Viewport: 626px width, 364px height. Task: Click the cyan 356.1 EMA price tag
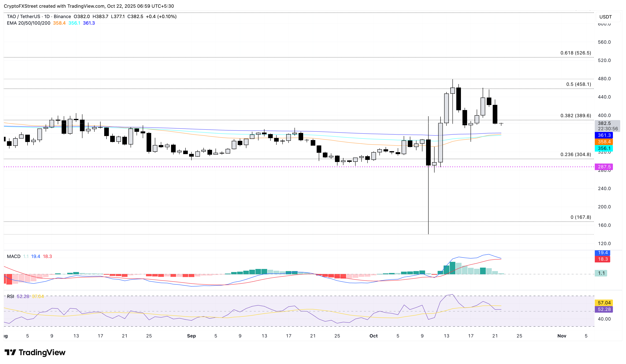(x=603, y=148)
